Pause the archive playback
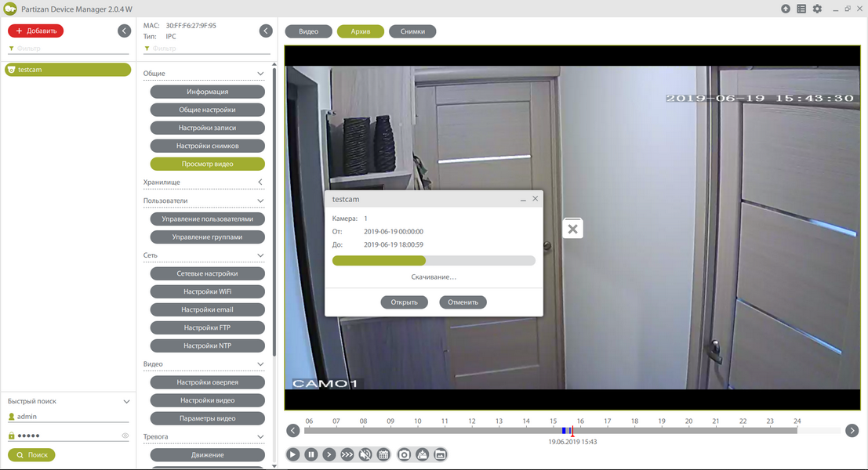This screenshot has width=868, height=470. click(x=311, y=454)
